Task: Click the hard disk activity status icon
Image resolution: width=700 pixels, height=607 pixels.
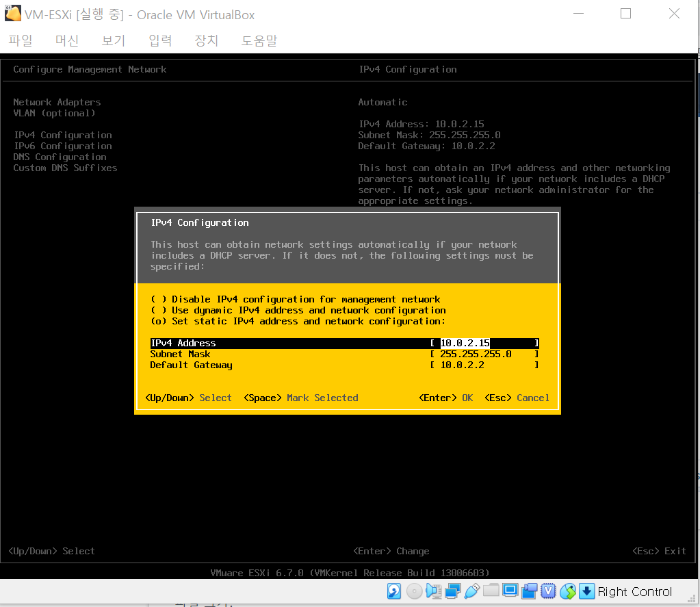Action: click(393, 591)
